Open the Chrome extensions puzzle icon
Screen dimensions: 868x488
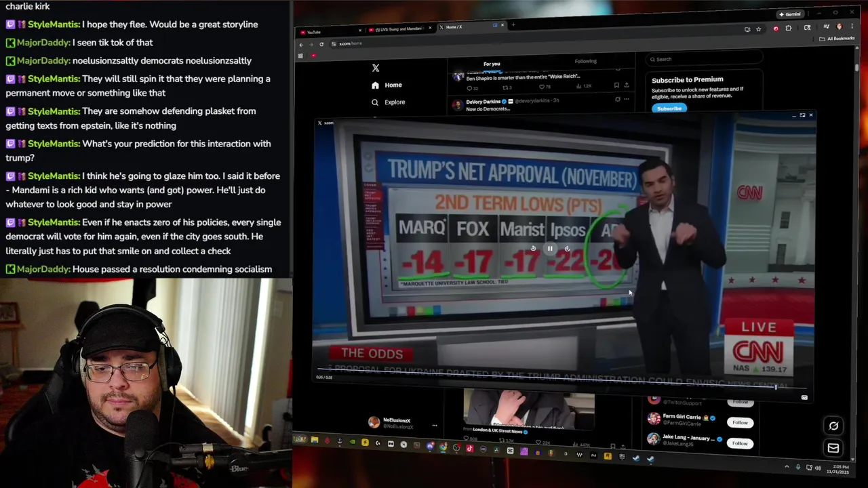point(789,28)
